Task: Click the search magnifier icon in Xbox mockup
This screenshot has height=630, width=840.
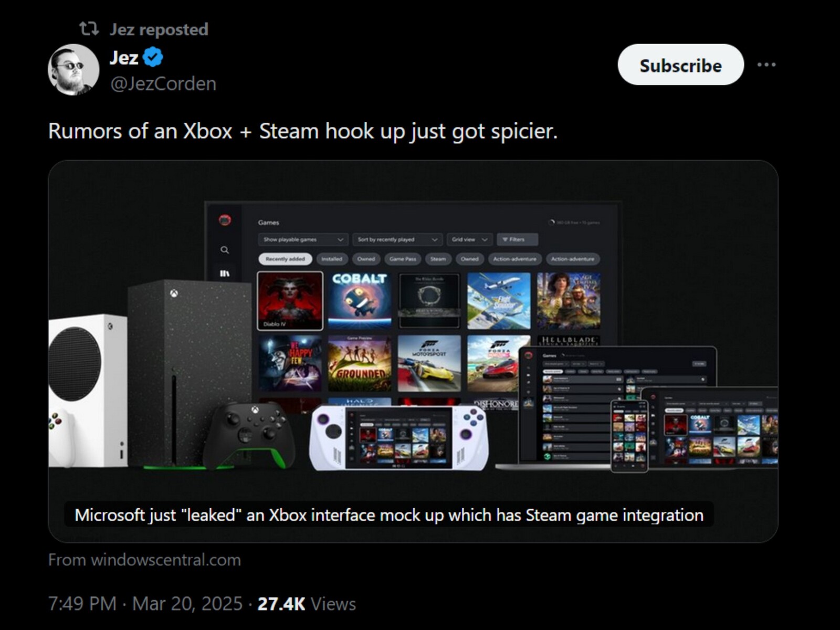Action: point(225,250)
